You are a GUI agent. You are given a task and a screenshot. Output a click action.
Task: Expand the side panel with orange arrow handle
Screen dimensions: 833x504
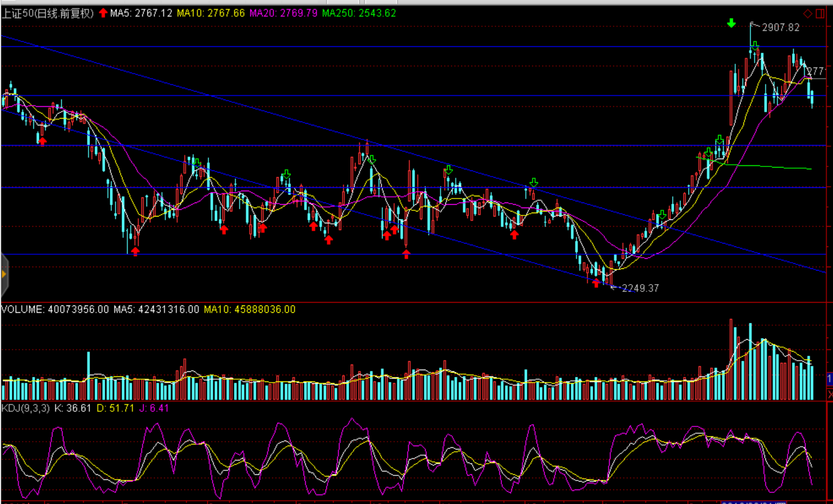[x=4, y=274]
